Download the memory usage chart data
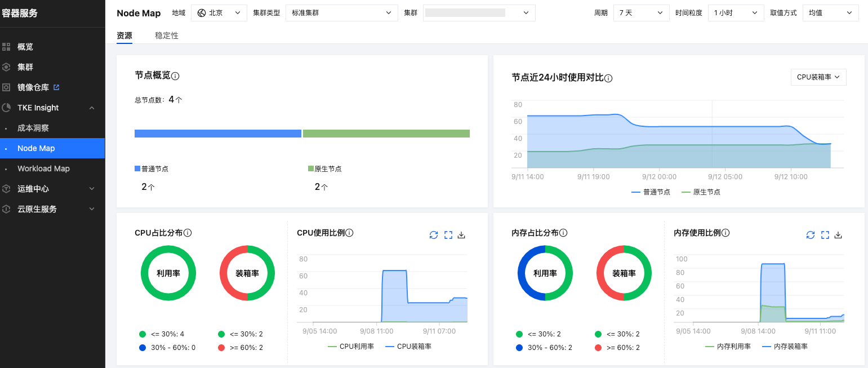 point(838,235)
